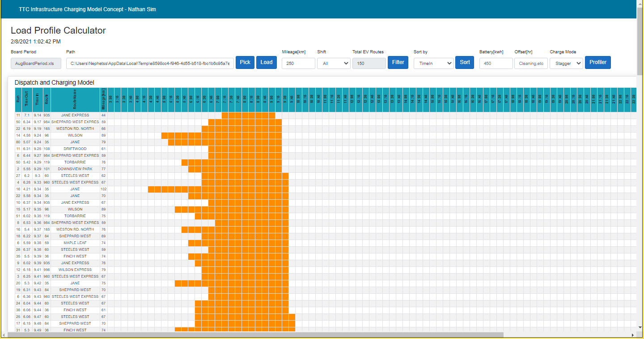The image size is (644, 339).
Task: Expand the Sort by dropdown
Action: click(x=433, y=64)
